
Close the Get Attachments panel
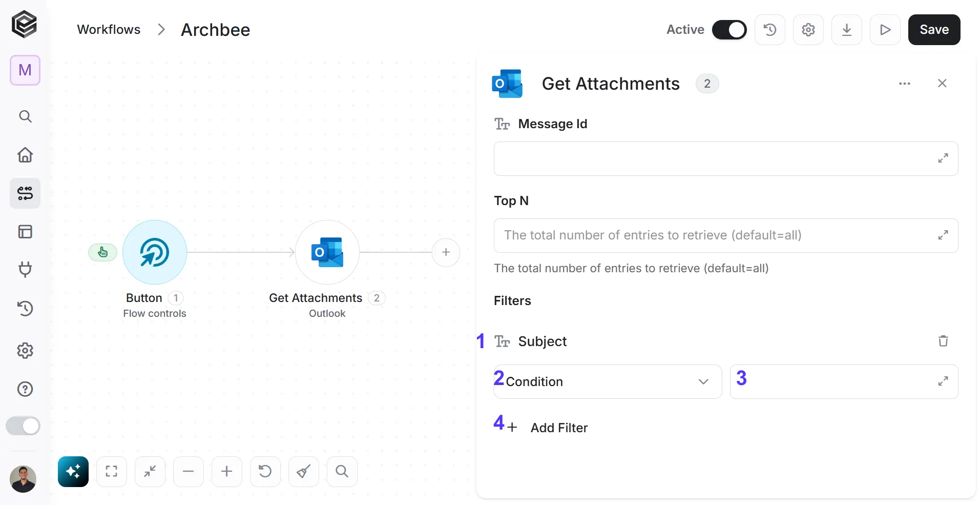(942, 84)
